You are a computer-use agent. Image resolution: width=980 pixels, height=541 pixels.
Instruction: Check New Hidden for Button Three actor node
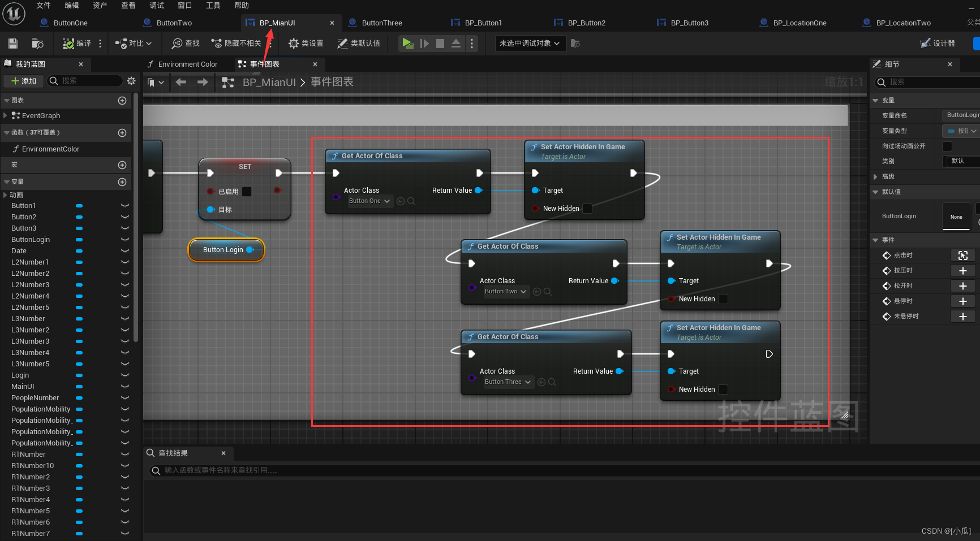(723, 389)
